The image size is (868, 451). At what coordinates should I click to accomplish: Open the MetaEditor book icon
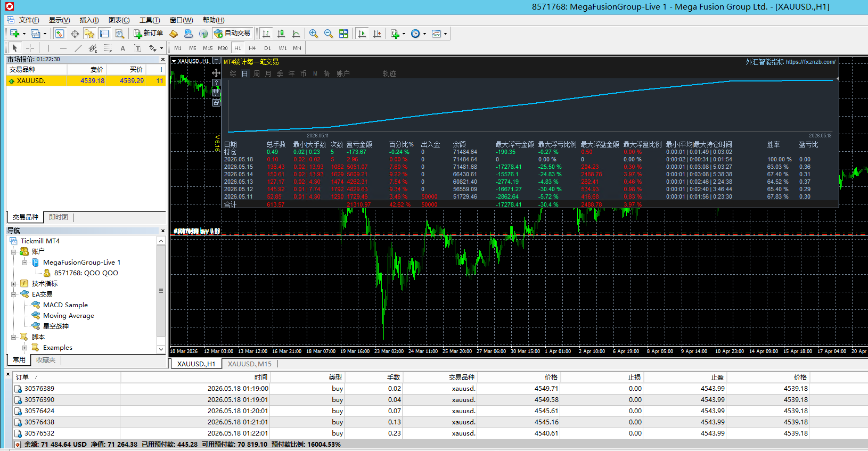click(174, 34)
